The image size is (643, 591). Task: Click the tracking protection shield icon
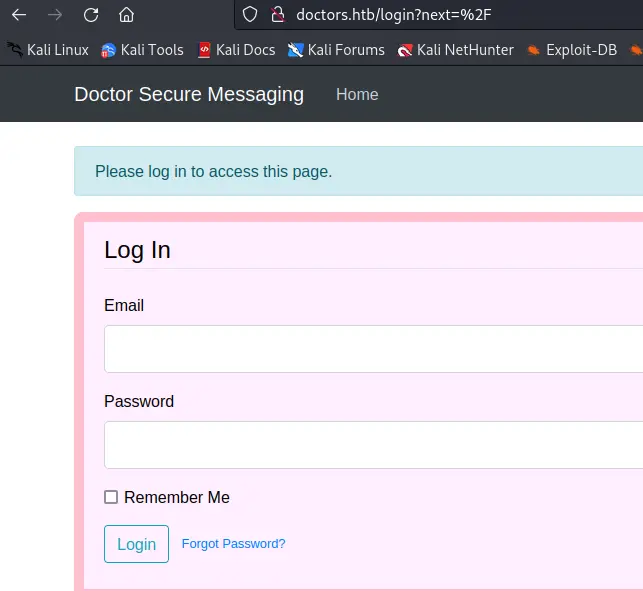(249, 14)
